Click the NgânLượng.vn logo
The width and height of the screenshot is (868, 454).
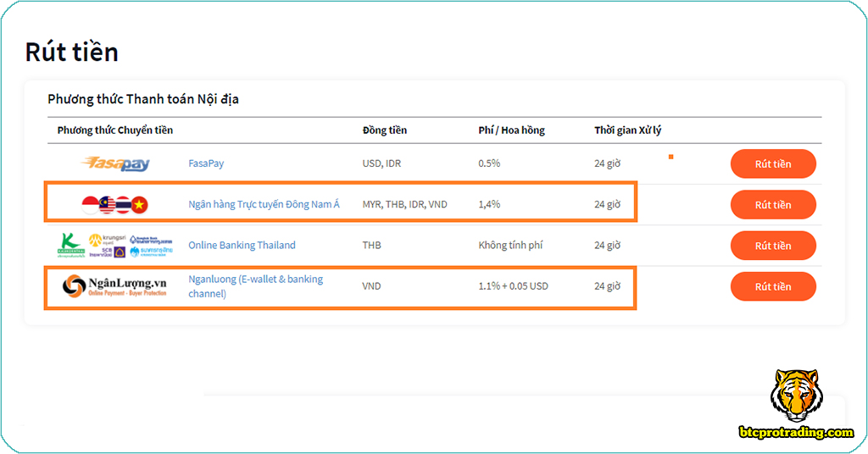[x=115, y=286]
